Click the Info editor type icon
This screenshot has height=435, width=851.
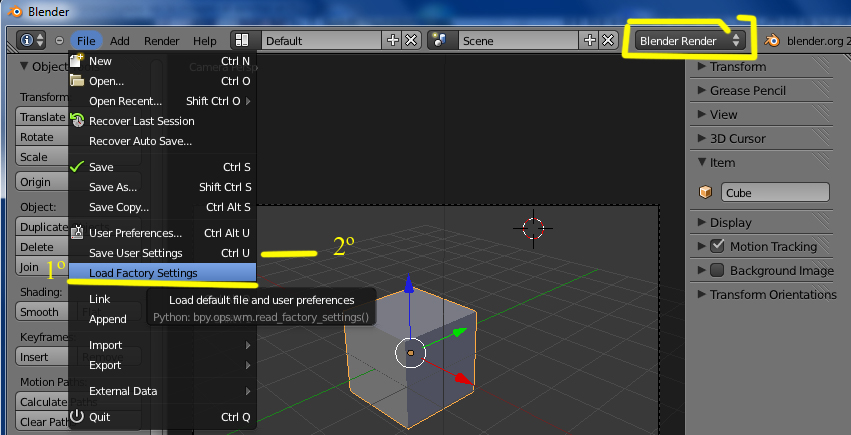point(31,41)
